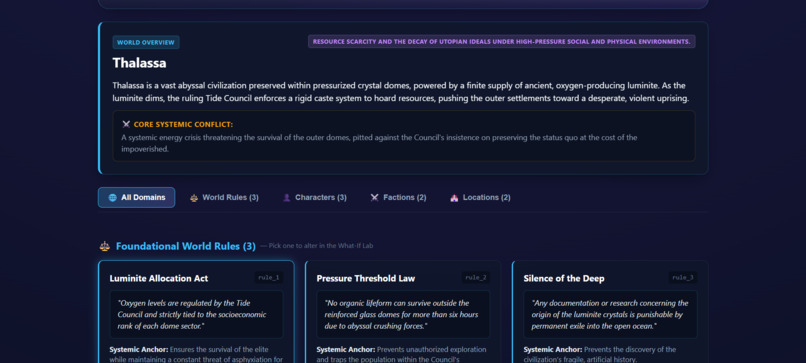Switch to the Characters (3) tab
The image size is (806, 363).
[315, 197]
